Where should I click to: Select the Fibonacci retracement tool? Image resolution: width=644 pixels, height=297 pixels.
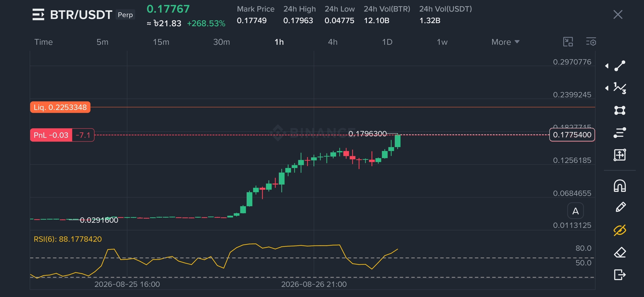click(620, 133)
